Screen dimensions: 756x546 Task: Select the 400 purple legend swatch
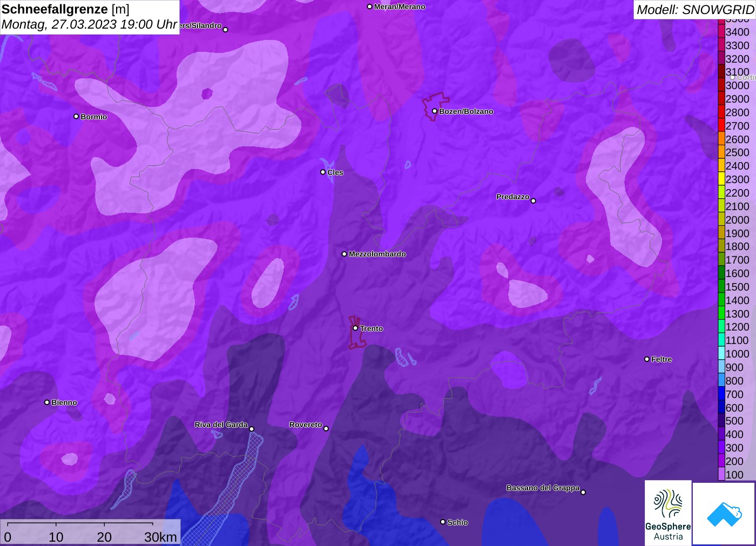tap(721, 434)
